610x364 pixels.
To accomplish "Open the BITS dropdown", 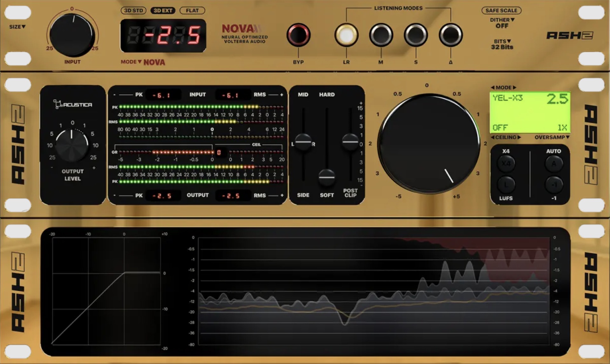I will tap(502, 41).
